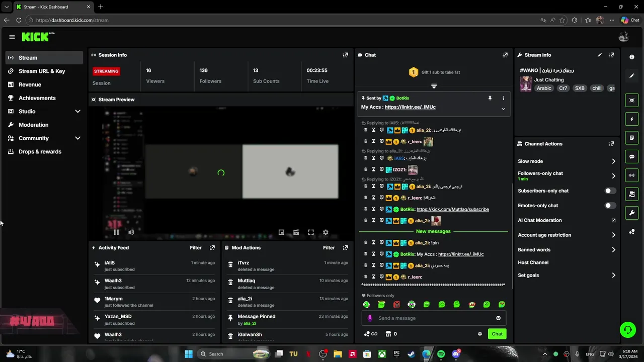Image resolution: width=644 pixels, height=362 pixels.
Task: Send message with green Chat button
Action: (x=497, y=334)
